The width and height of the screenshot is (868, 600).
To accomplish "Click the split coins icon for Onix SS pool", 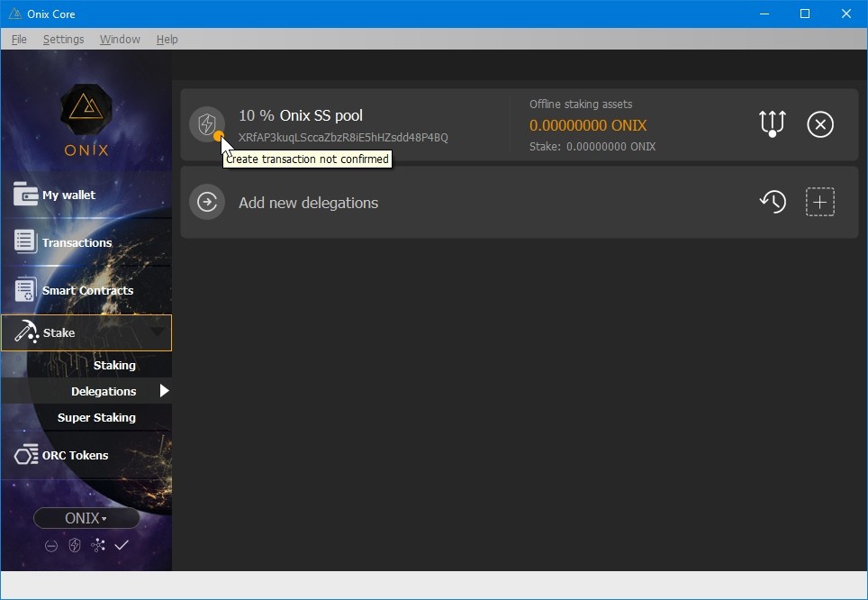I will click(x=773, y=123).
